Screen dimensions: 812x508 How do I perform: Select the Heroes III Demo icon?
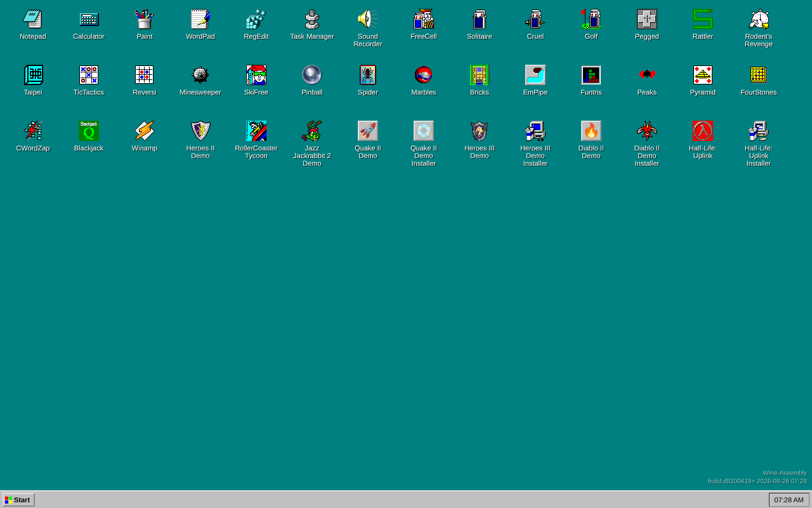point(480,131)
